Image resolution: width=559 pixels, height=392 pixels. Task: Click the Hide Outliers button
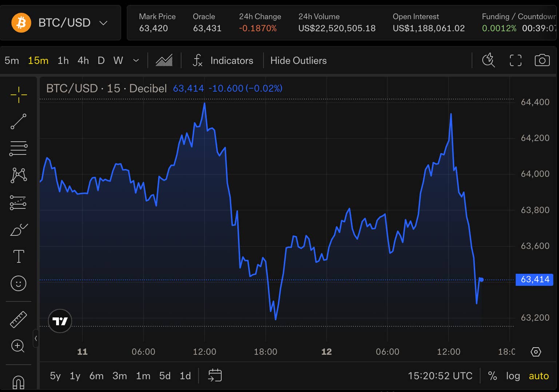pyautogui.click(x=298, y=60)
